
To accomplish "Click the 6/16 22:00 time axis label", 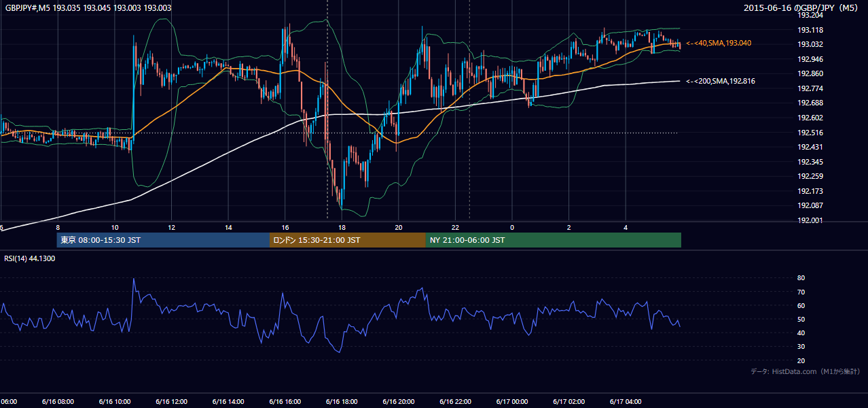I will tap(455, 401).
